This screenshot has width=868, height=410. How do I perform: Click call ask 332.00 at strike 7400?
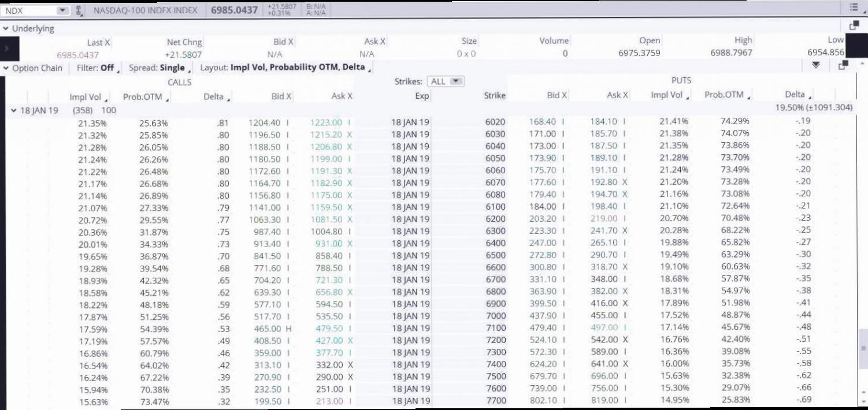pos(329,365)
